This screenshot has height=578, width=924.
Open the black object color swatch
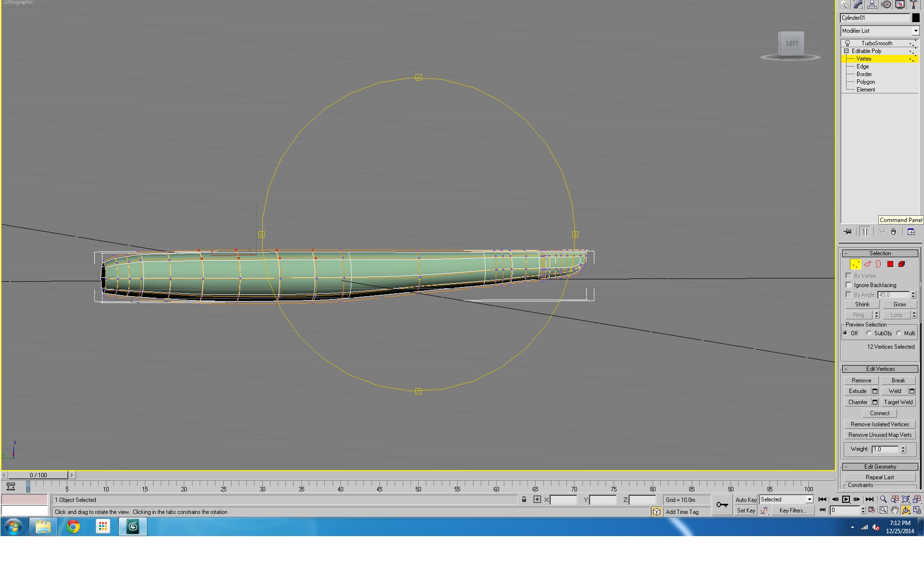tap(916, 18)
